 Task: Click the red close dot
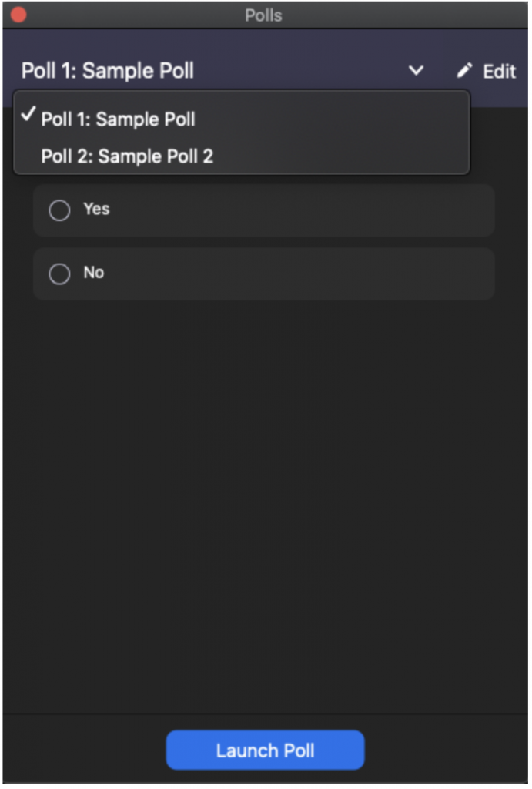20,12
